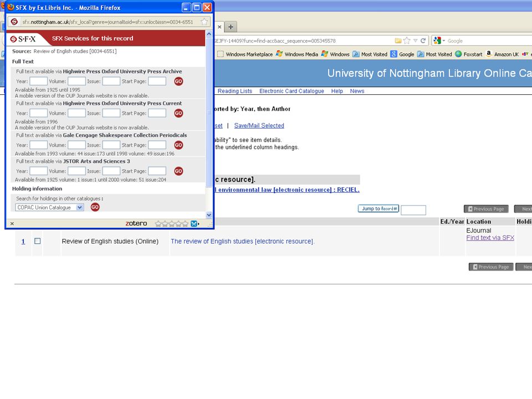Open Find text via SFX link
This screenshot has width=532, height=399.
(490, 238)
